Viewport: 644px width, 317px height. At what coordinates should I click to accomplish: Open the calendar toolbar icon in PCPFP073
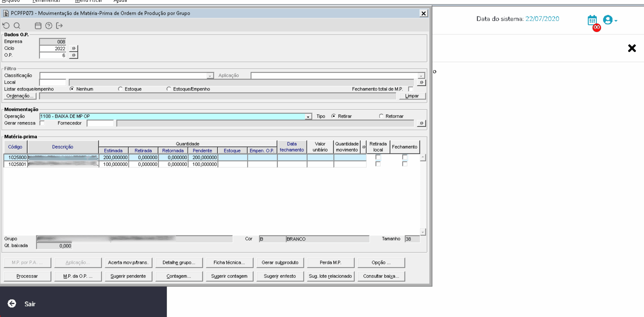[38, 26]
